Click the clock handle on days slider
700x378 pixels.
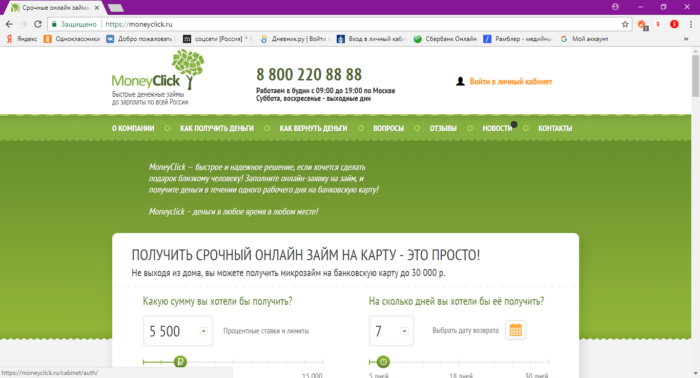tap(383, 362)
